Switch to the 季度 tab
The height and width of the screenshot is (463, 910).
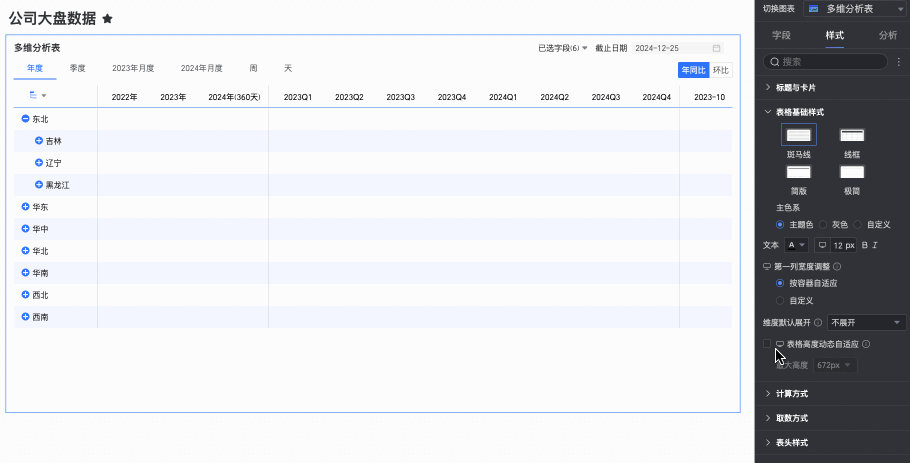coord(77,68)
